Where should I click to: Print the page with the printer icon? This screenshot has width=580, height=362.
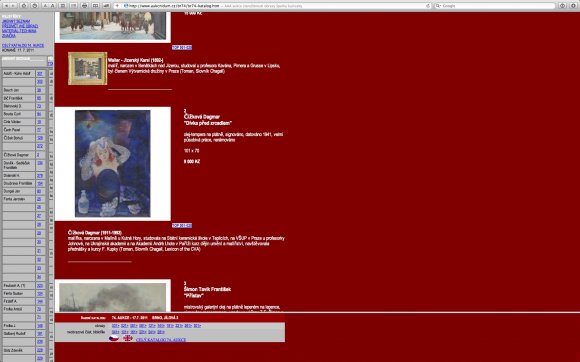[x=84, y=6]
